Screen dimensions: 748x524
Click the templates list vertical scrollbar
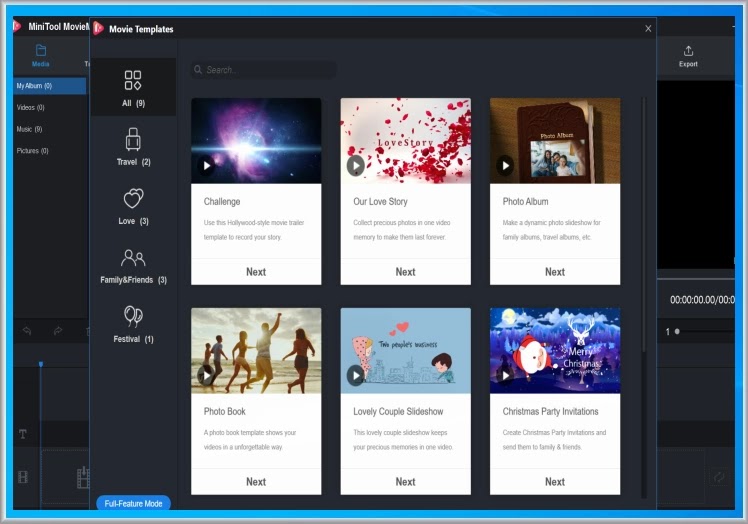point(644,224)
